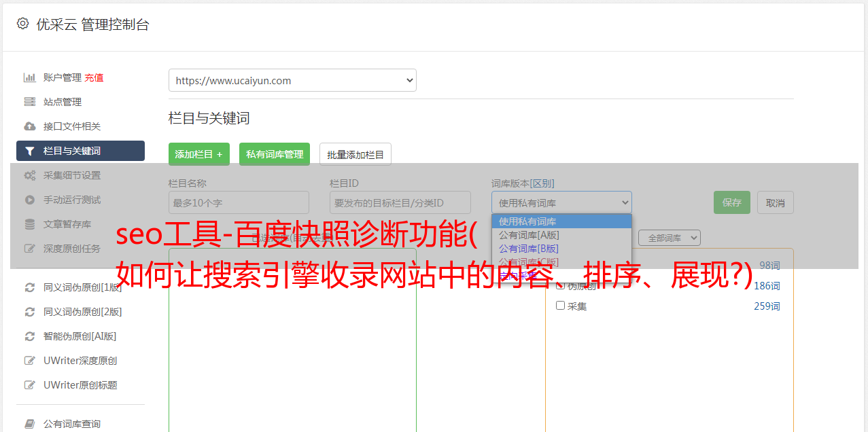The height and width of the screenshot is (432, 868).
Task: Go to UWriter深度原创 page
Action: pyautogui.click(x=80, y=361)
